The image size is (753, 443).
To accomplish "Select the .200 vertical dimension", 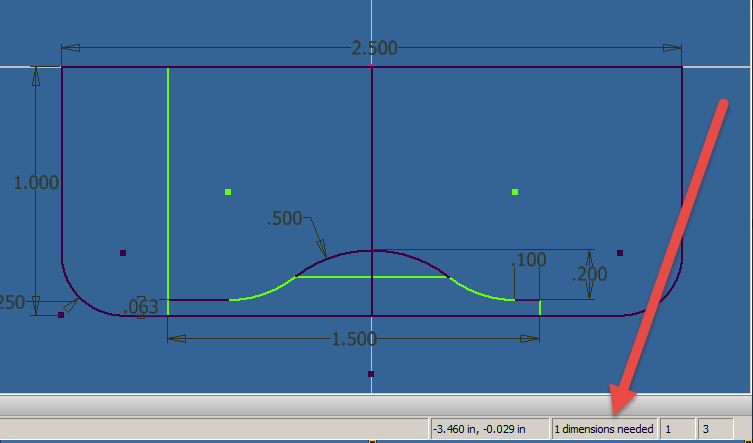I will pyautogui.click(x=590, y=274).
